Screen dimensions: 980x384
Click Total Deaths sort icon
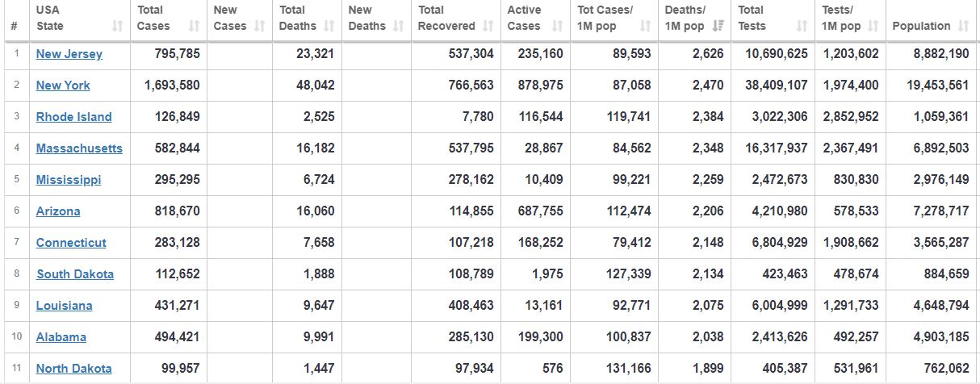click(x=329, y=26)
